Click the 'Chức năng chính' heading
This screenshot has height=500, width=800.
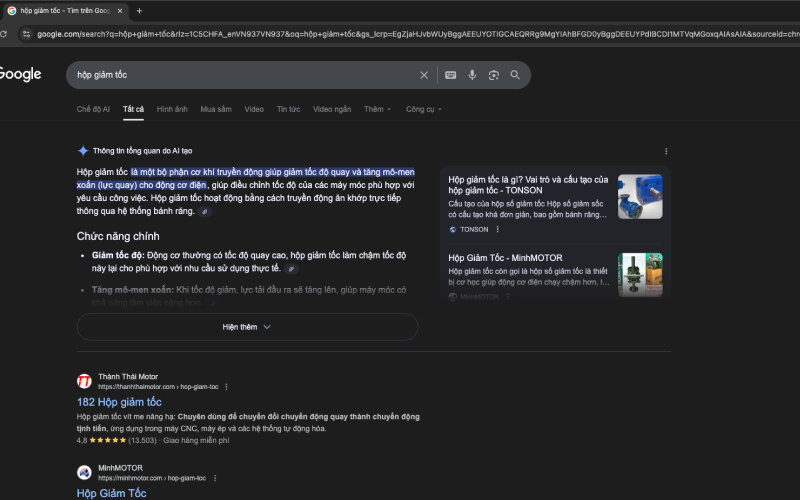point(118,236)
